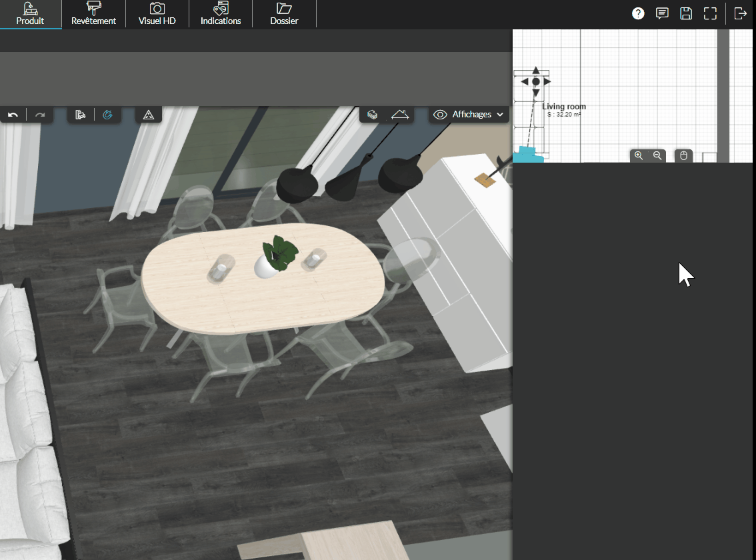756x560 pixels.
Task: Click the magnet snapping icon
Action: click(107, 115)
